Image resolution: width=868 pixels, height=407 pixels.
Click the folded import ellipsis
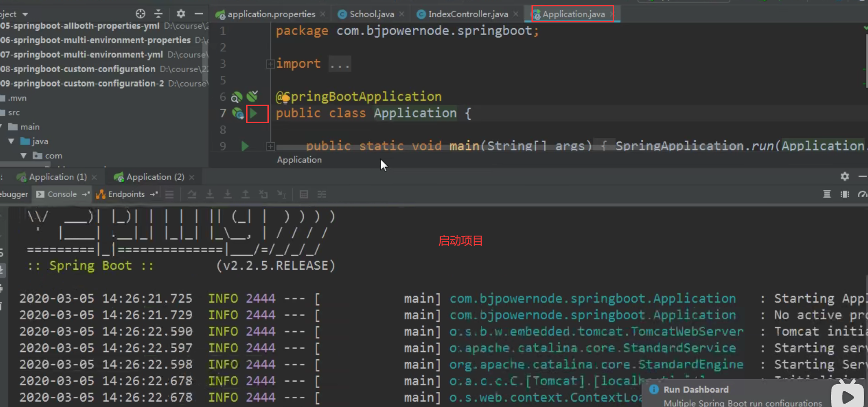coord(339,64)
